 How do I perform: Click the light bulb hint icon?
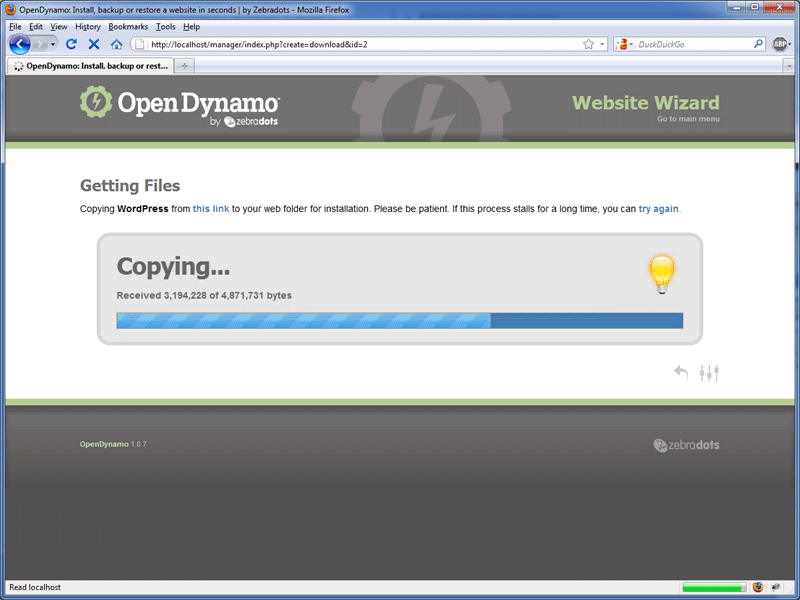[661, 272]
